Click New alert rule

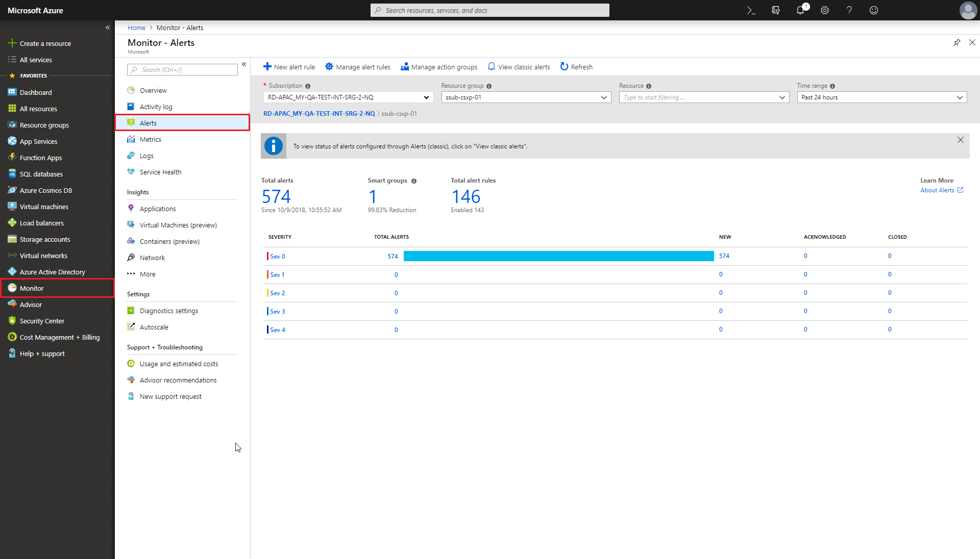tap(289, 67)
